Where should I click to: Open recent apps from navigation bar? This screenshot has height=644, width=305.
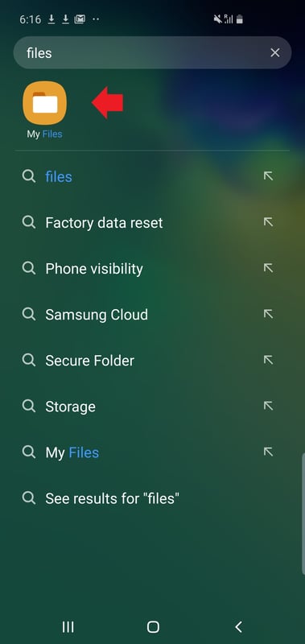click(x=68, y=627)
